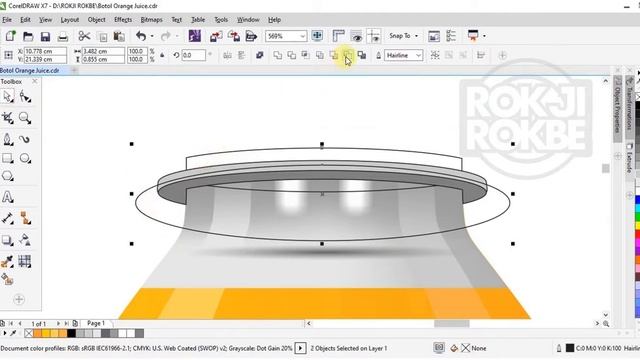Redo the last undone action
This screenshot has height=360, width=640.
point(165,36)
